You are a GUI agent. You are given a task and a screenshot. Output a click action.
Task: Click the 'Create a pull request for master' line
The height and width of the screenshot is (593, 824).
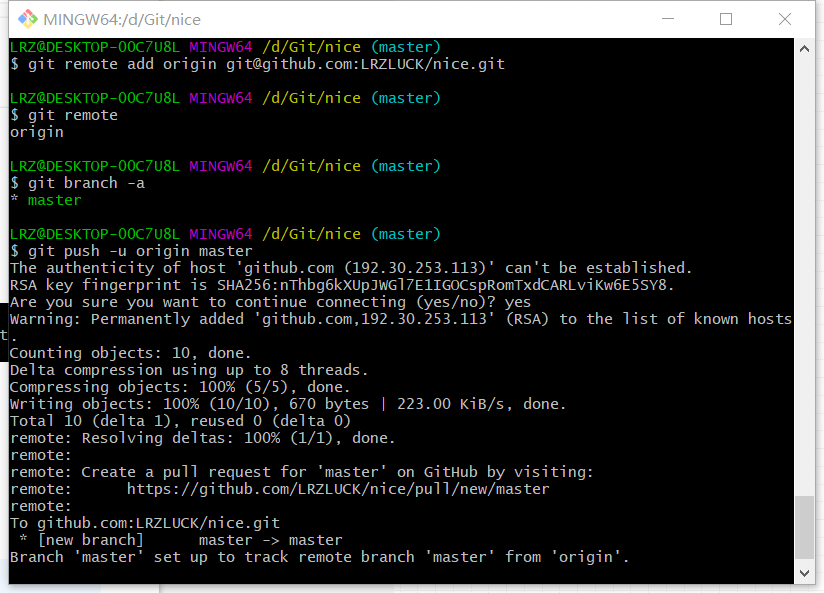[302, 472]
